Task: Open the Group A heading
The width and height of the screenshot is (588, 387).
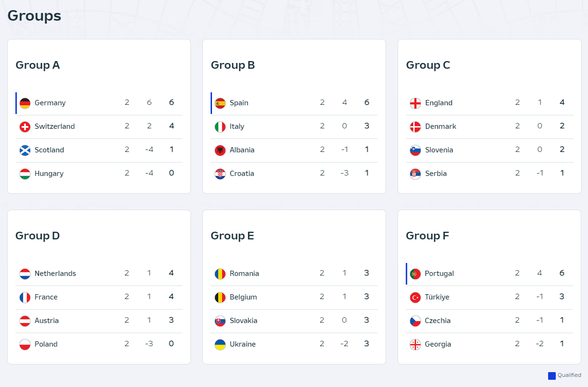Action: click(x=38, y=65)
